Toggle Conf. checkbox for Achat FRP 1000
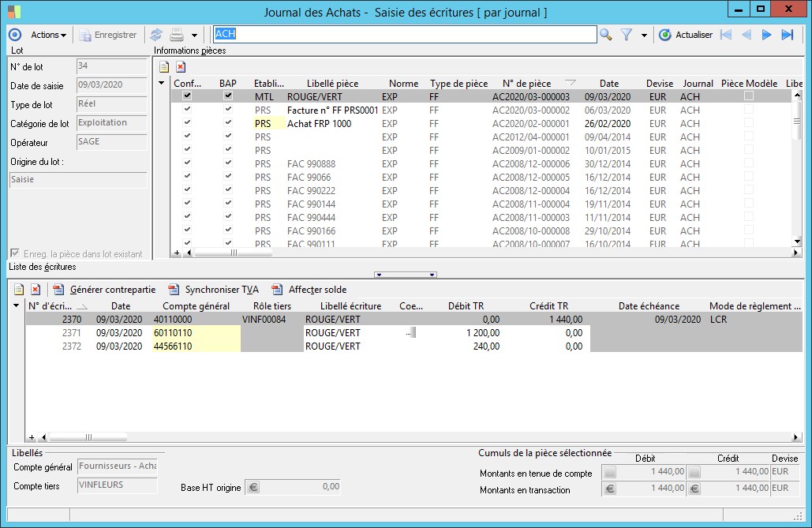 click(x=187, y=124)
